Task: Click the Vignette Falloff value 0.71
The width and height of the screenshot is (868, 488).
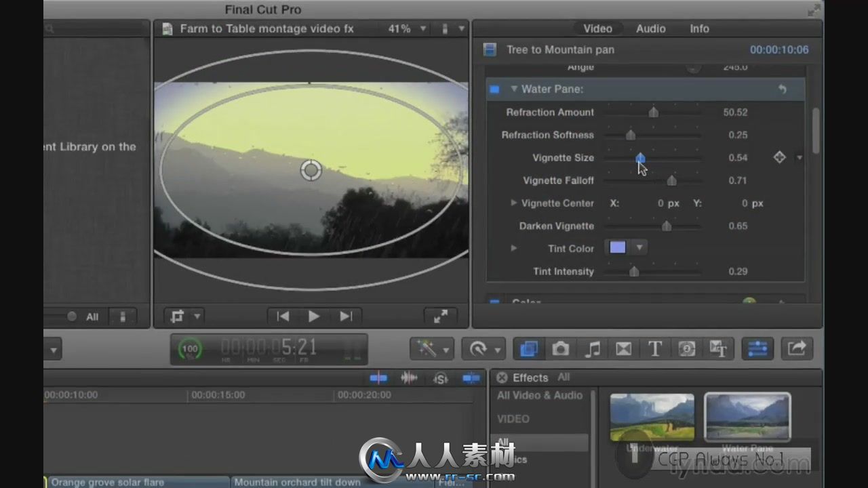Action: [738, 180]
